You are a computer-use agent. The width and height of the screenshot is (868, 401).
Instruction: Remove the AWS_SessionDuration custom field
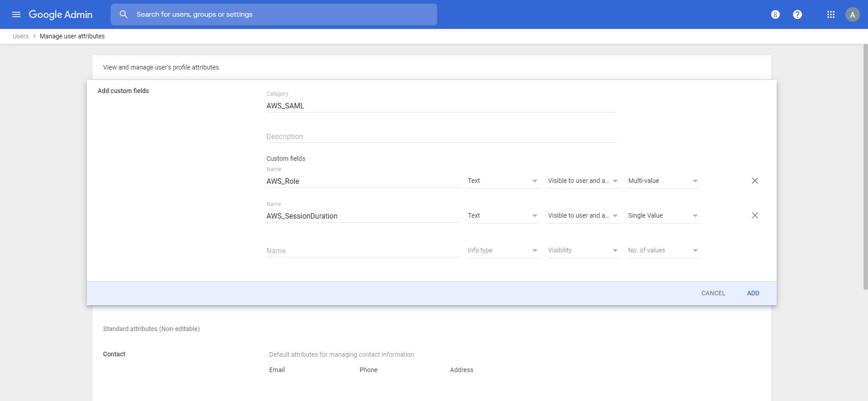pos(755,215)
